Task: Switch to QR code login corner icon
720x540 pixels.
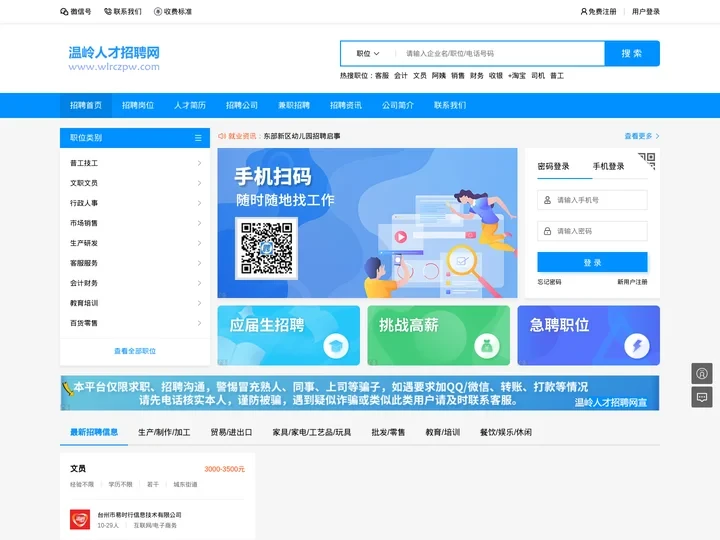Action: click(x=647, y=161)
